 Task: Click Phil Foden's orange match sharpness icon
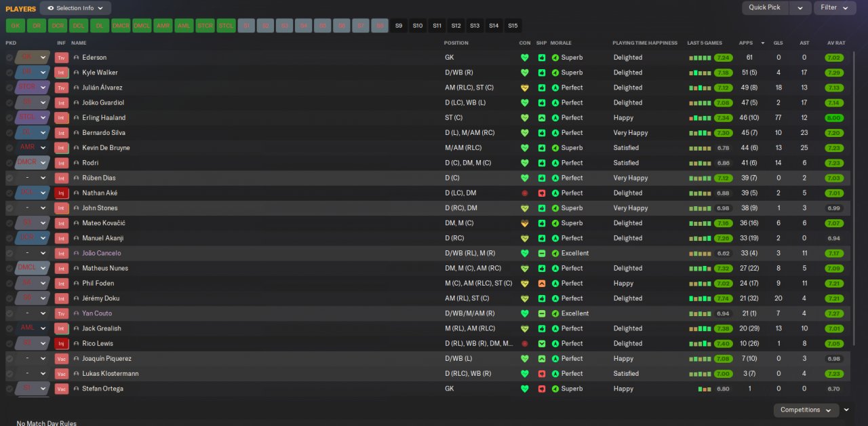click(541, 284)
